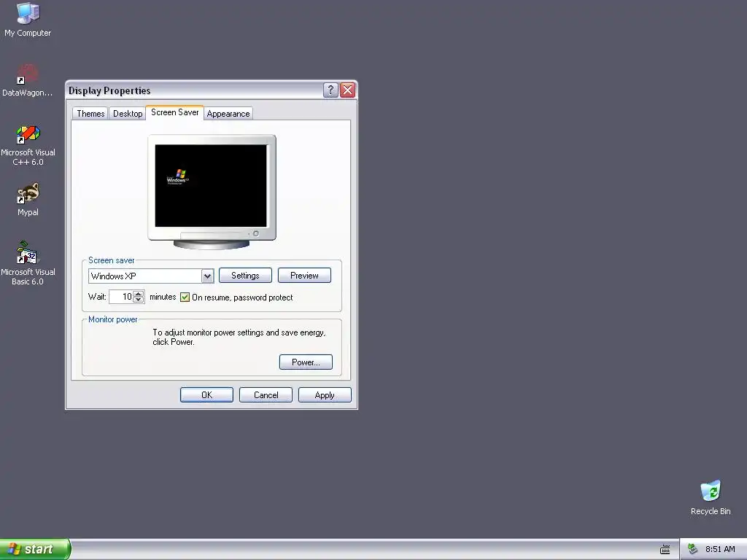Image resolution: width=747 pixels, height=560 pixels.
Task: Preview the Windows XP screen saver
Action: 304,275
